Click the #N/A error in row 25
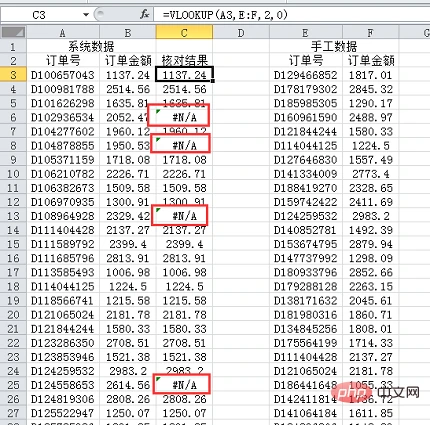430x425 pixels. (x=184, y=385)
